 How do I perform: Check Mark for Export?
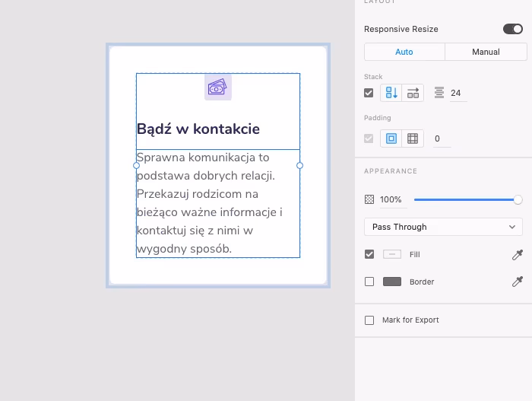(x=369, y=320)
